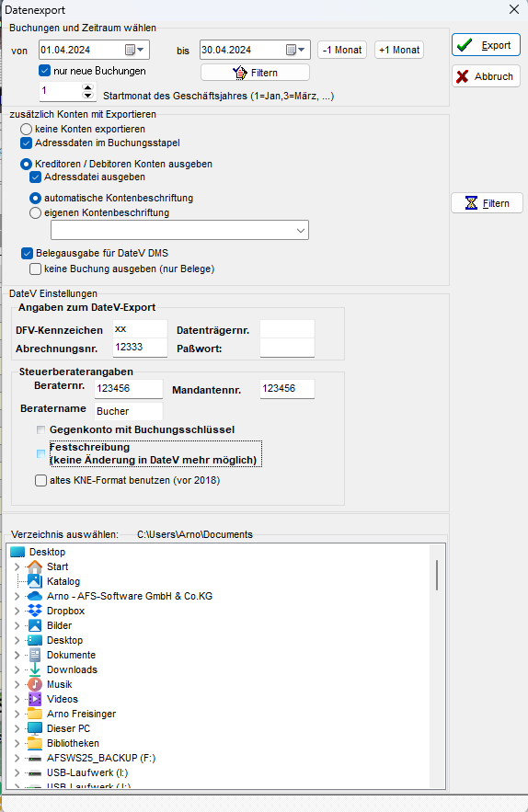Click the Downloads arrow icon

(x=35, y=669)
